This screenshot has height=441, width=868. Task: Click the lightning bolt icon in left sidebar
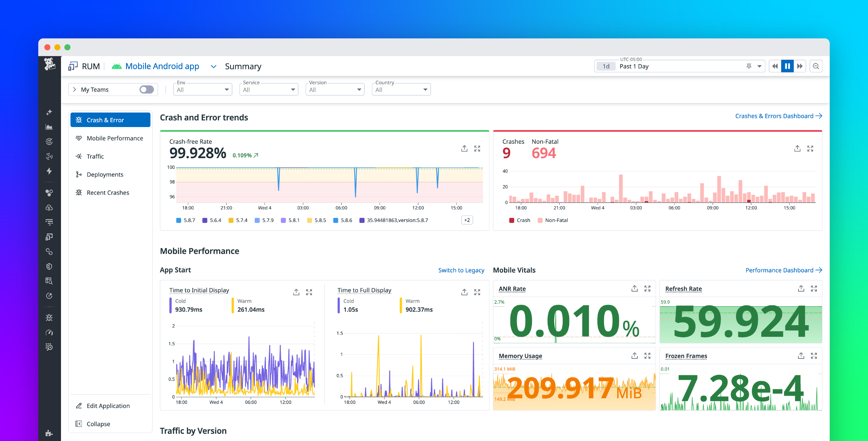click(50, 171)
